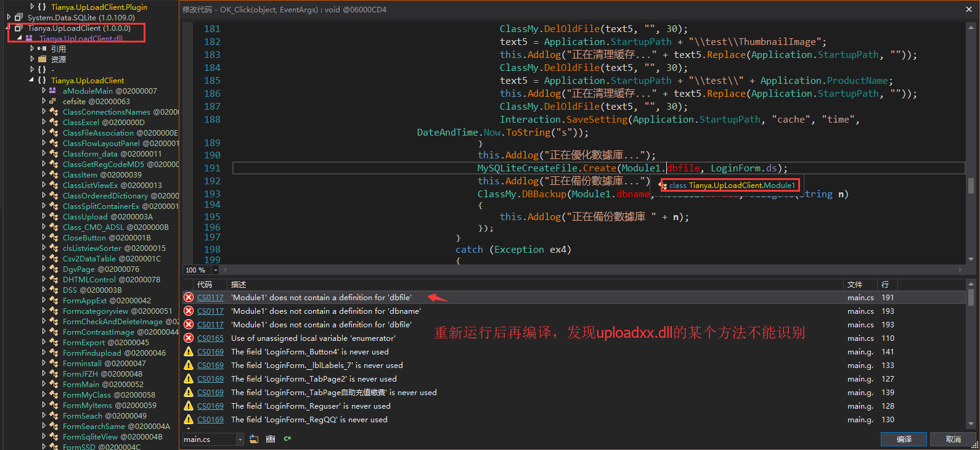Click error icon on the CS0165 row
The width and height of the screenshot is (980, 450).
(x=189, y=338)
